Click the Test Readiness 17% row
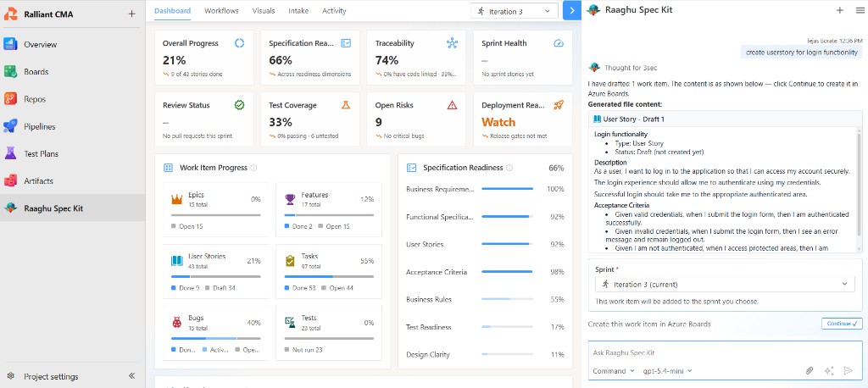The image size is (868, 388). pyautogui.click(x=485, y=327)
